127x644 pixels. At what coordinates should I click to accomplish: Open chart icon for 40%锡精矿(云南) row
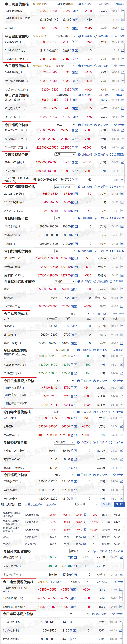(122, 130)
